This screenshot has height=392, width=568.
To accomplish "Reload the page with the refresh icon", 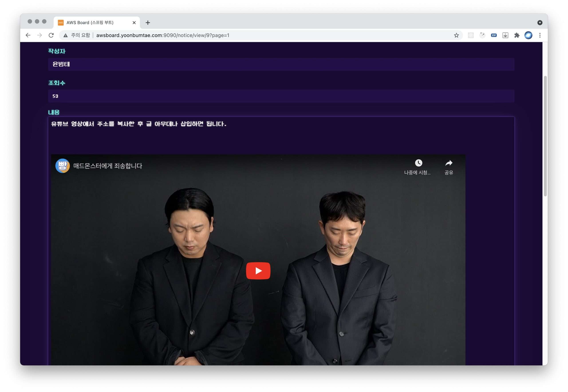I will click(51, 35).
